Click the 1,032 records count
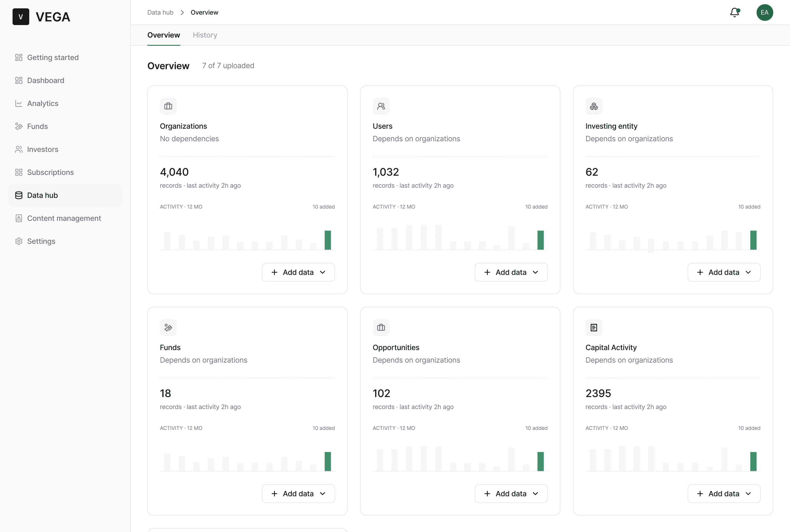The width and height of the screenshot is (790, 532). [x=386, y=172]
